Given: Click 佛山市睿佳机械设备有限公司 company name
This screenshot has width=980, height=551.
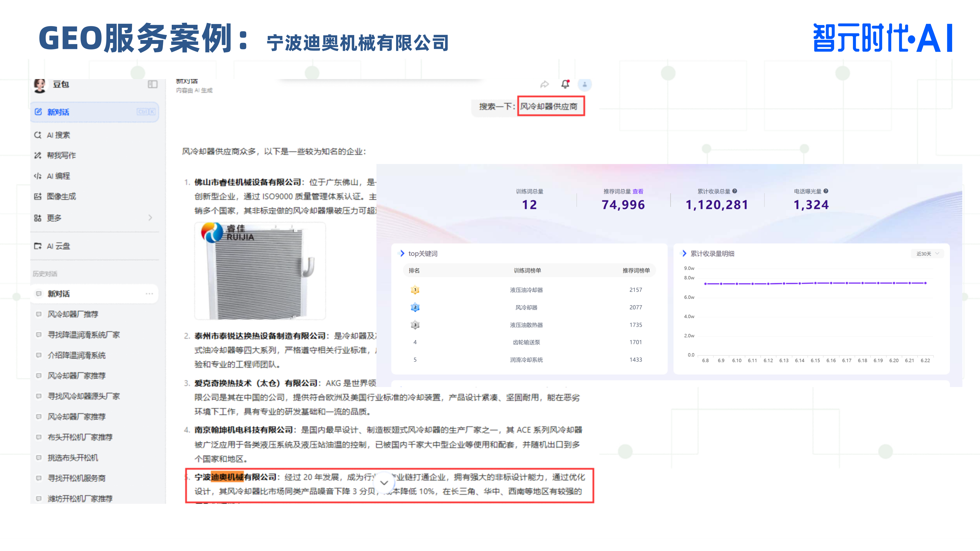Looking at the screenshot, I should 248,182.
